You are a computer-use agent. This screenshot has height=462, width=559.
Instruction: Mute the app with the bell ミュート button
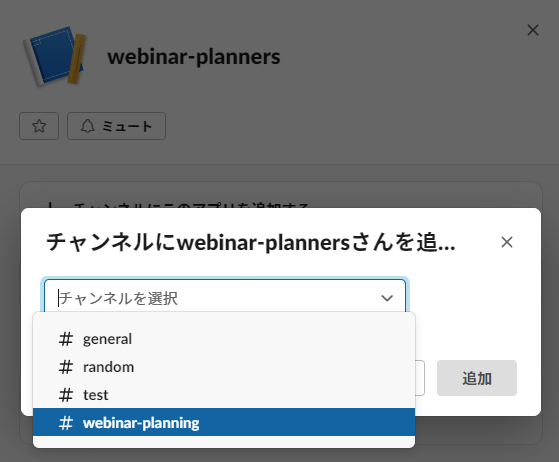pyautogui.click(x=116, y=126)
